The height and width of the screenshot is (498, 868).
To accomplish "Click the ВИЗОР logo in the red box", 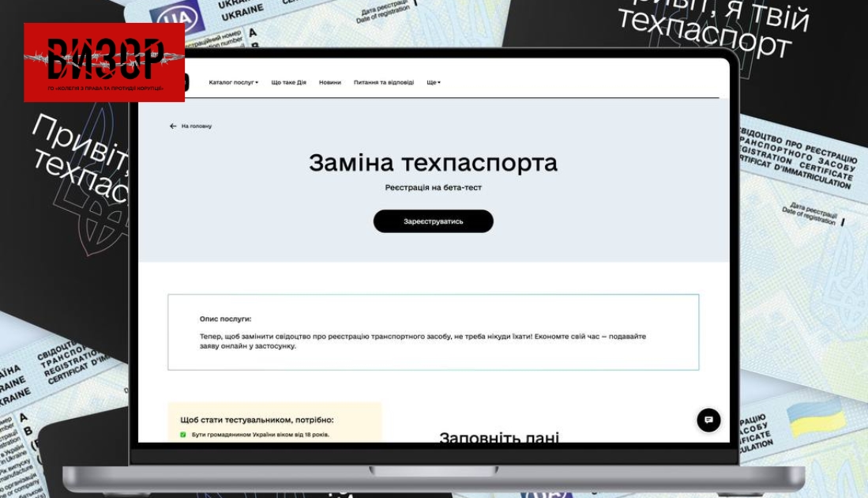I will click(x=104, y=62).
